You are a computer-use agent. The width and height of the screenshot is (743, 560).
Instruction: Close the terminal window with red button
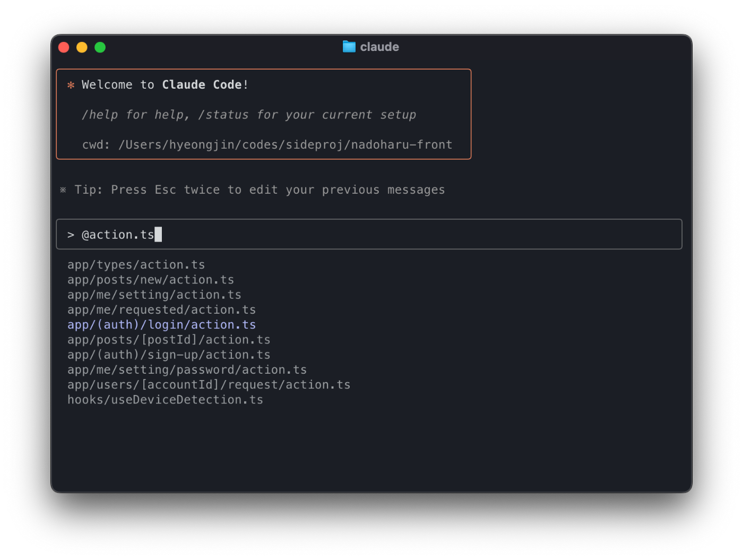click(64, 47)
